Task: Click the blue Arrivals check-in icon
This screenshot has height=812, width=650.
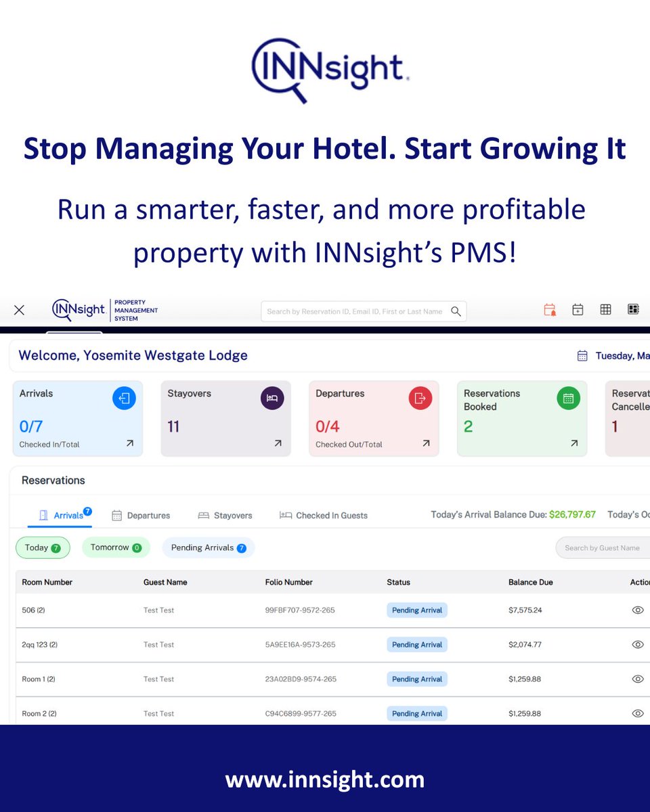Action: [x=124, y=398]
